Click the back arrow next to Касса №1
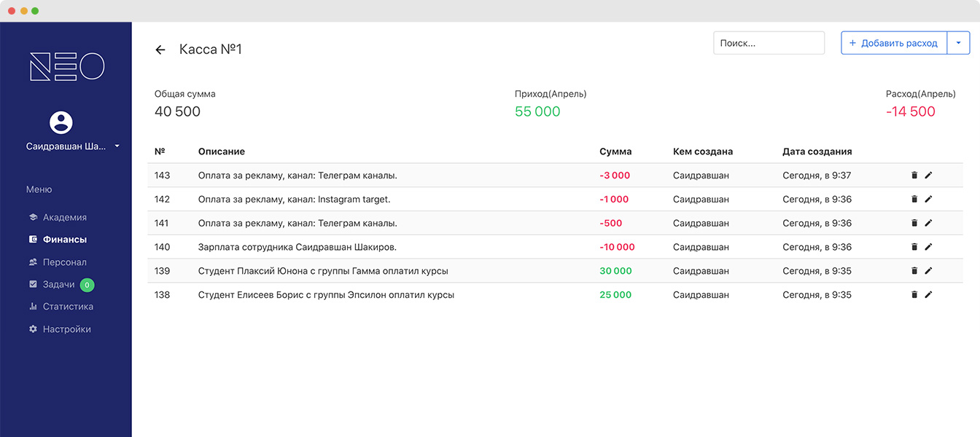 [x=160, y=49]
